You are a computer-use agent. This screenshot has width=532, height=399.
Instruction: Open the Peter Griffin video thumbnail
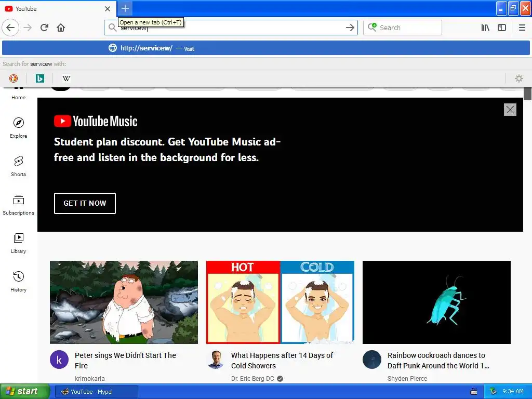pyautogui.click(x=124, y=302)
